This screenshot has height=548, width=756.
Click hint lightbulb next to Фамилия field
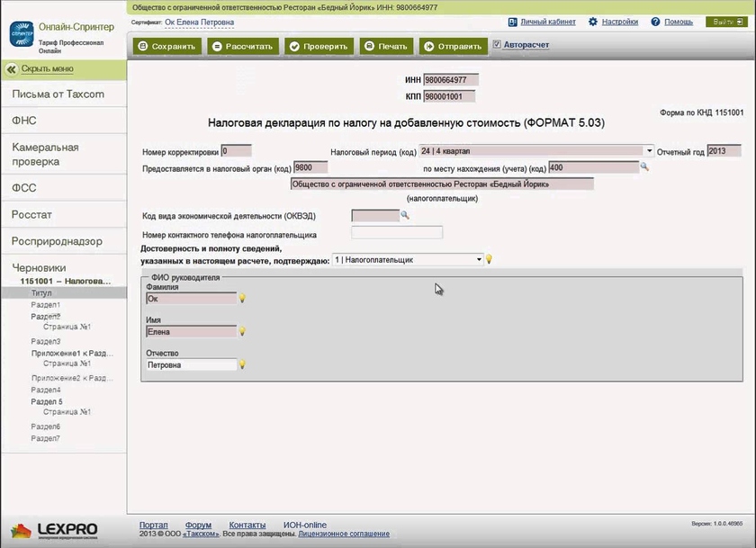tap(242, 298)
